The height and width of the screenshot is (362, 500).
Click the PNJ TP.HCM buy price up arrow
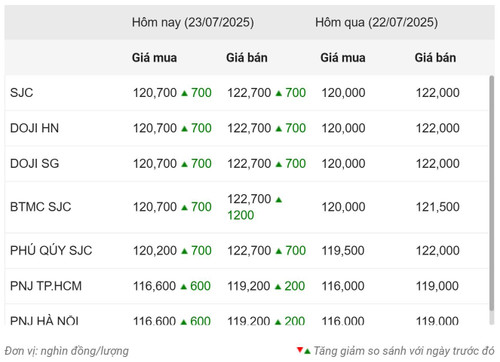pyautogui.click(x=183, y=287)
